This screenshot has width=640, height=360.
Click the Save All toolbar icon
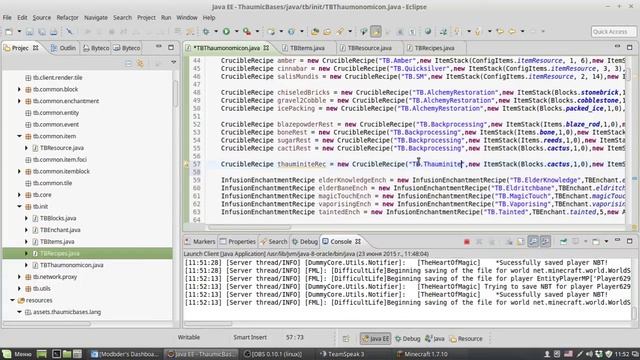click(42, 31)
